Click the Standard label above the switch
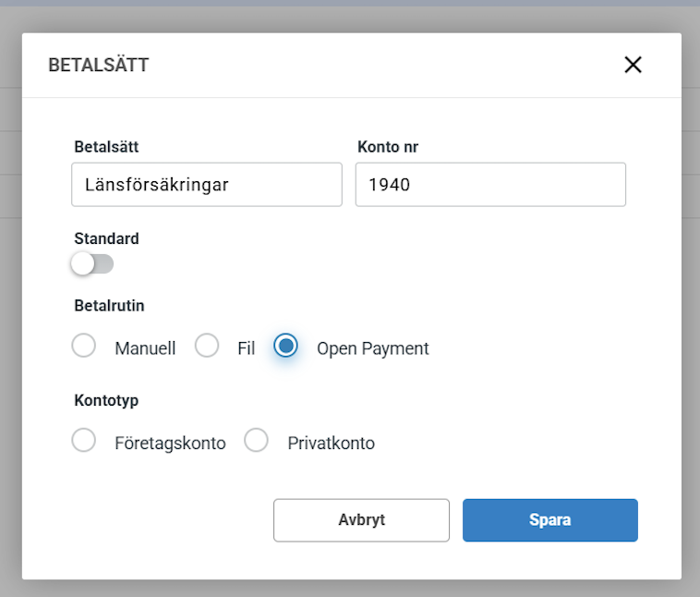The image size is (700, 597). click(107, 238)
